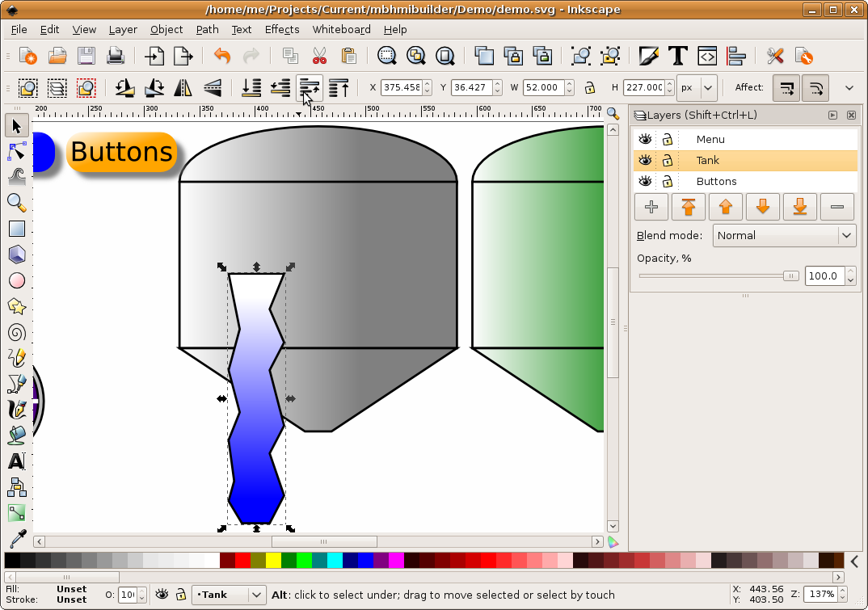Image resolution: width=868 pixels, height=610 pixels.
Task: Choose the Rectangle tool
Action: pyautogui.click(x=17, y=229)
